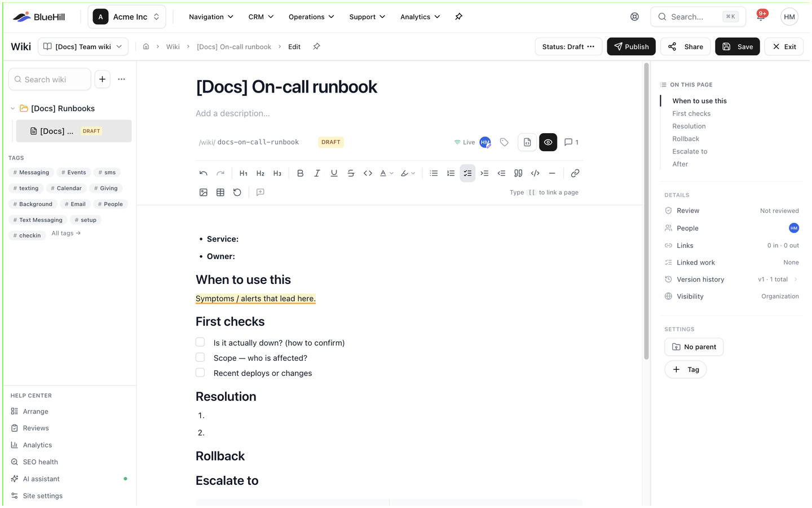Open the Operations menu

pyautogui.click(x=311, y=17)
